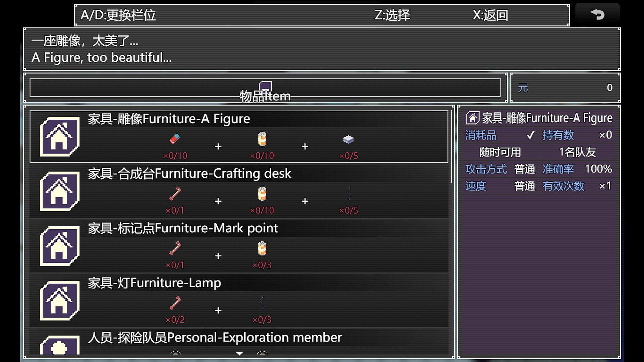Click the Z:选择 select hint
Image resolution: width=644 pixels, height=362 pixels.
(392, 15)
